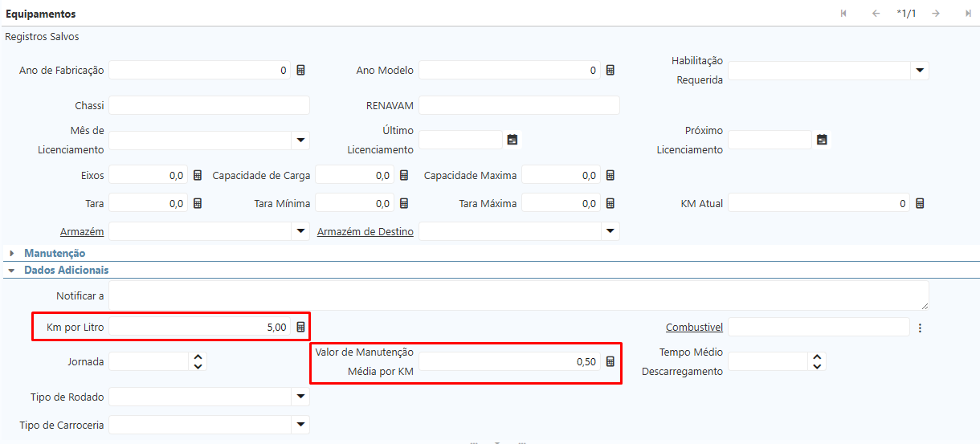Image resolution: width=980 pixels, height=444 pixels.
Task: Follow the Armazém de Destino link
Action: 365,232
